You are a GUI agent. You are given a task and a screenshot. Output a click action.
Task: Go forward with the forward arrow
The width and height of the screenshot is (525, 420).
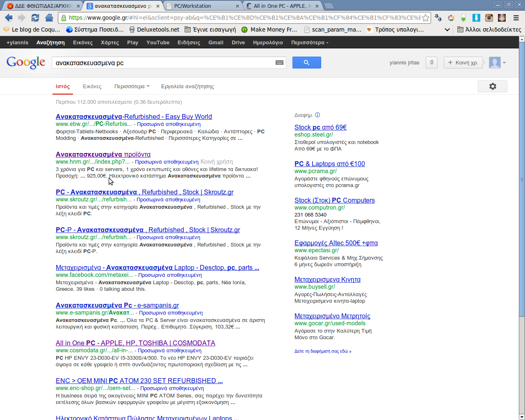[22, 18]
